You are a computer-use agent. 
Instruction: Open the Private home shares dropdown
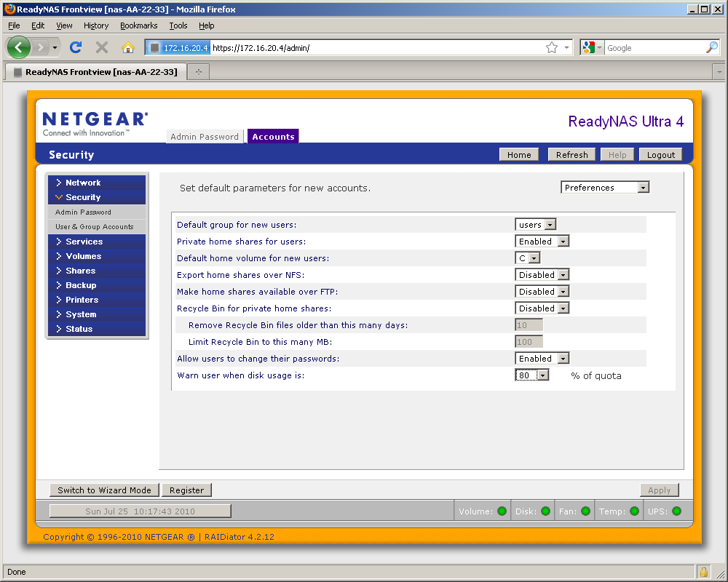point(542,242)
